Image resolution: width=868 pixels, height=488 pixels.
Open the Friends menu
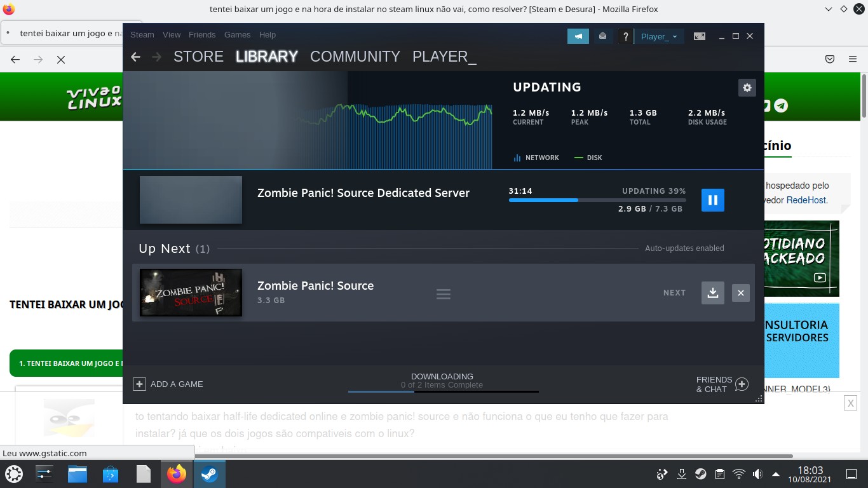[202, 34]
